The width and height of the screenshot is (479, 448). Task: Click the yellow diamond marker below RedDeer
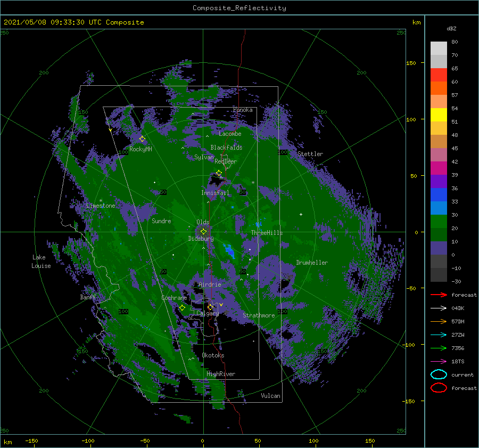click(x=219, y=173)
